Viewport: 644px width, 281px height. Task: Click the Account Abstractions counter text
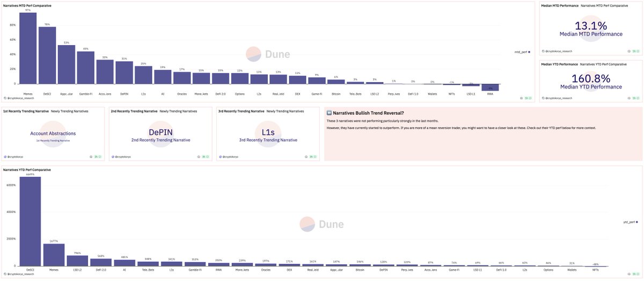point(53,133)
